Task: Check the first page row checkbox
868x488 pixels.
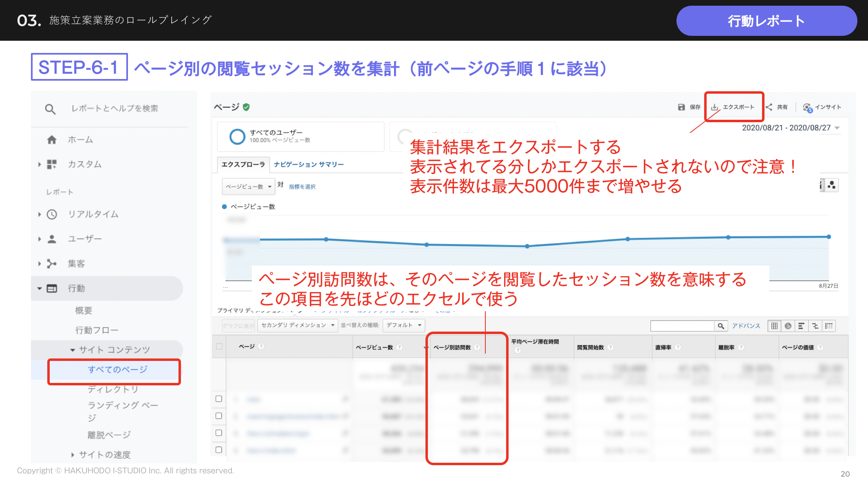Action: coord(219,399)
